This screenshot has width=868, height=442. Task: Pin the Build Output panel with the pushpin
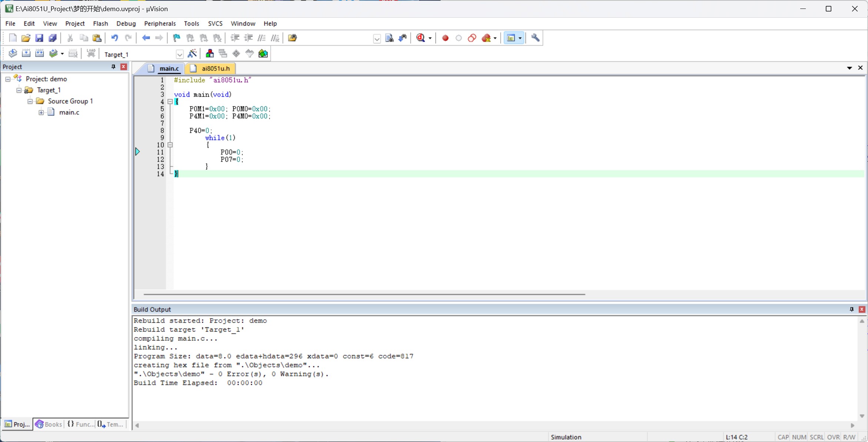pos(852,309)
